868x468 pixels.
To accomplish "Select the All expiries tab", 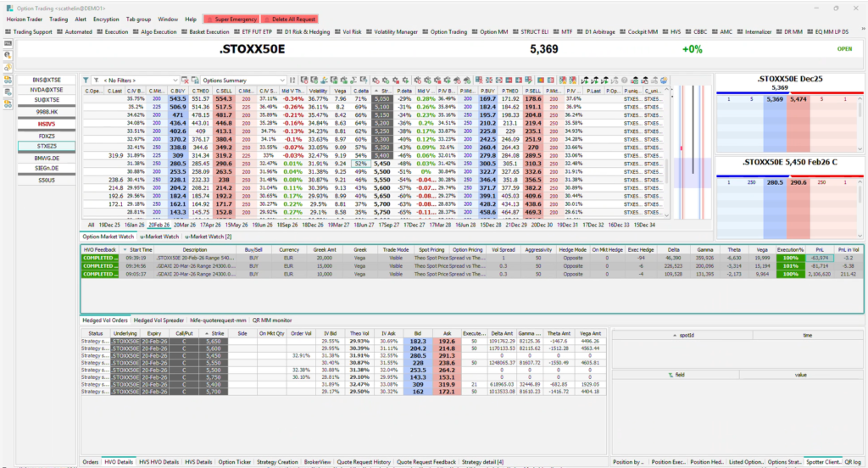I will [91, 226].
